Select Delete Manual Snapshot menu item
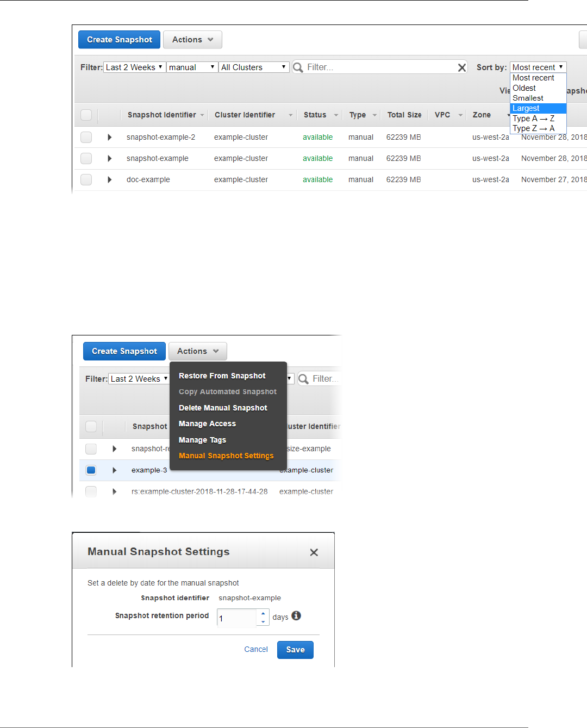 [x=223, y=408]
